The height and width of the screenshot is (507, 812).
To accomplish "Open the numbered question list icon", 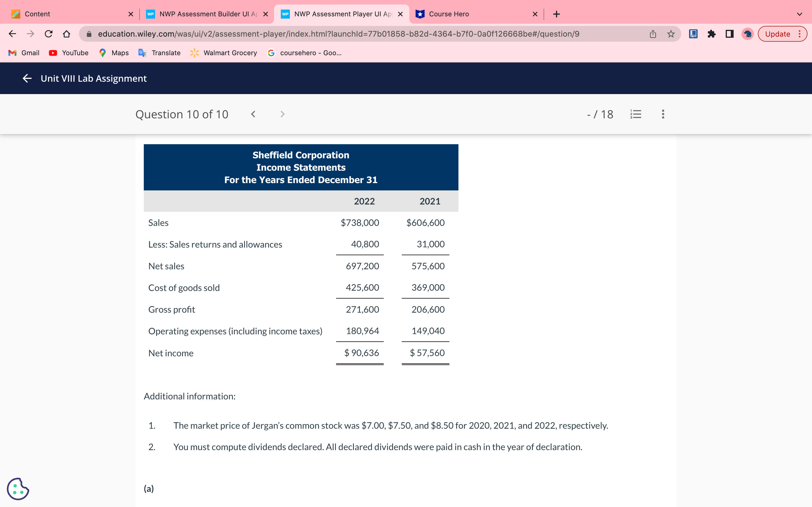I will 636,114.
